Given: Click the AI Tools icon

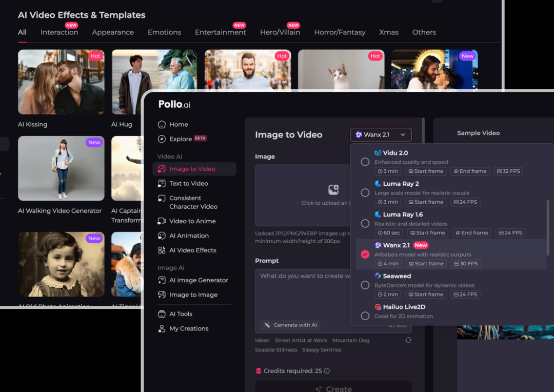Looking at the screenshot, I should pyautogui.click(x=162, y=314).
